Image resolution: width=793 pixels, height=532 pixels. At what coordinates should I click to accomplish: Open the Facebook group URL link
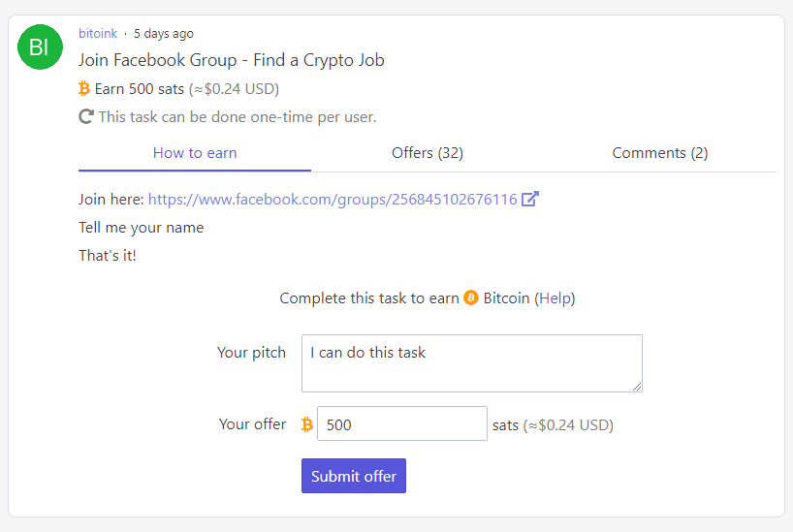click(333, 200)
